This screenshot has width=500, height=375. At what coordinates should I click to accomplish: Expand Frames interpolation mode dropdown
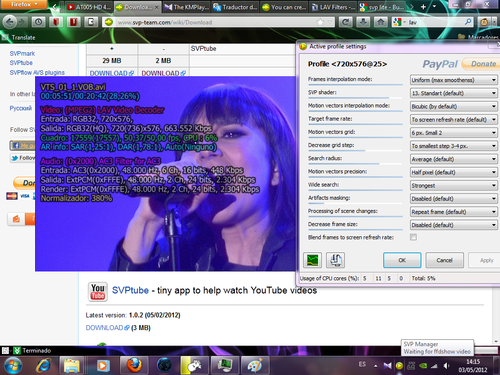(454, 80)
